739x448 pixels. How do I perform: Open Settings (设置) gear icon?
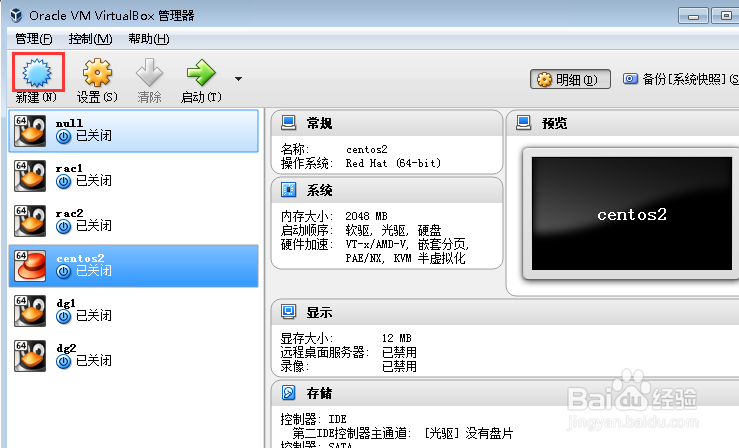pyautogui.click(x=97, y=73)
